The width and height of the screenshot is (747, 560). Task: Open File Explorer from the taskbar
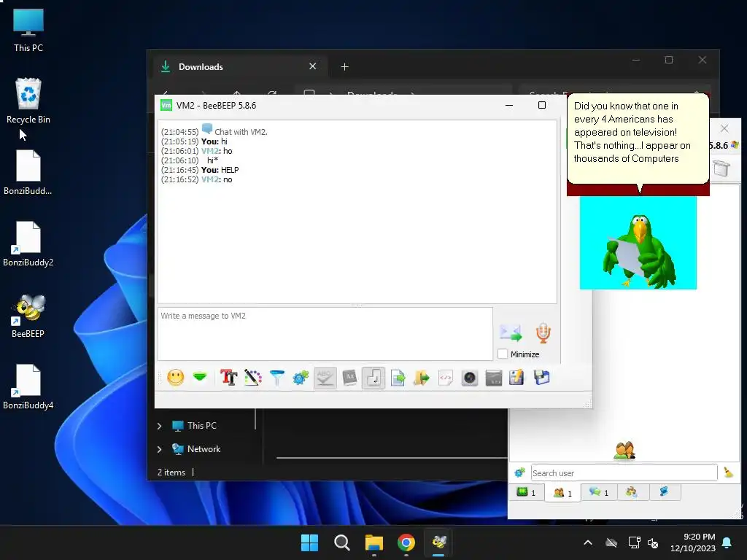(374, 542)
